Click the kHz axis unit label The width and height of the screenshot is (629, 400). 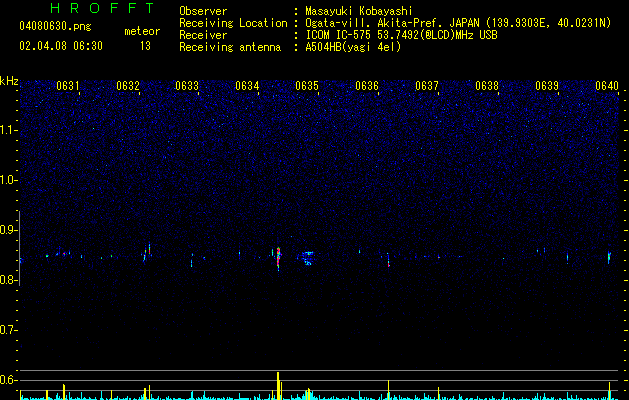pos(9,81)
